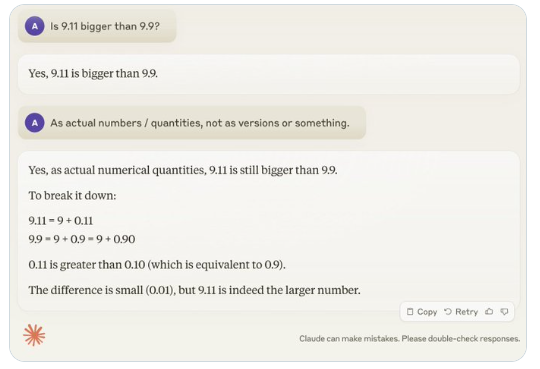Viewport: 540px width, 369px height.
Task: Click the 'The difference is small (0.01)' sentence
Action: tap(194, 290)
